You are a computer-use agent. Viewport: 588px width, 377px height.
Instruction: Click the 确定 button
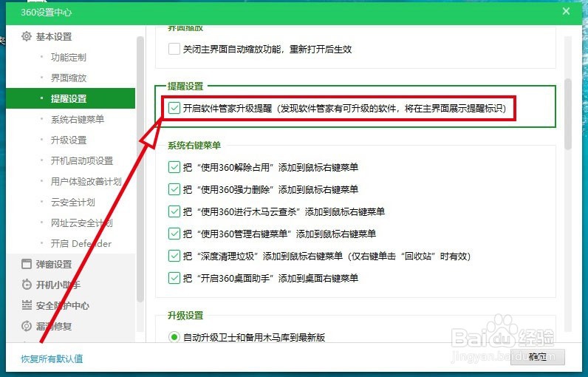[538, 357]
